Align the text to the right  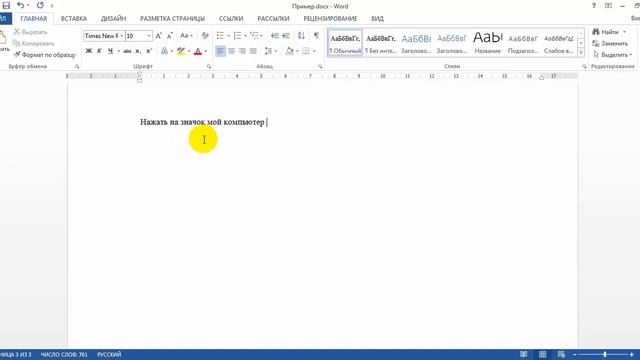coord(242,51)
